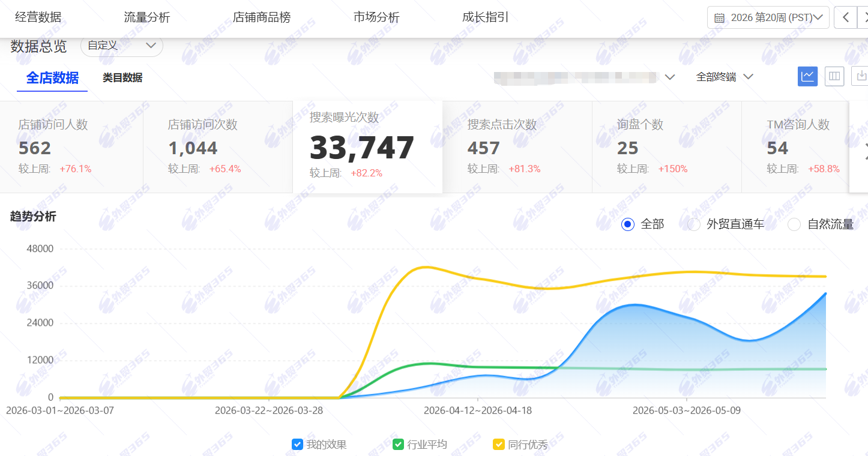The image size is (868, 456).
Task: Open the calendar week picker icon
Action: 719,18
